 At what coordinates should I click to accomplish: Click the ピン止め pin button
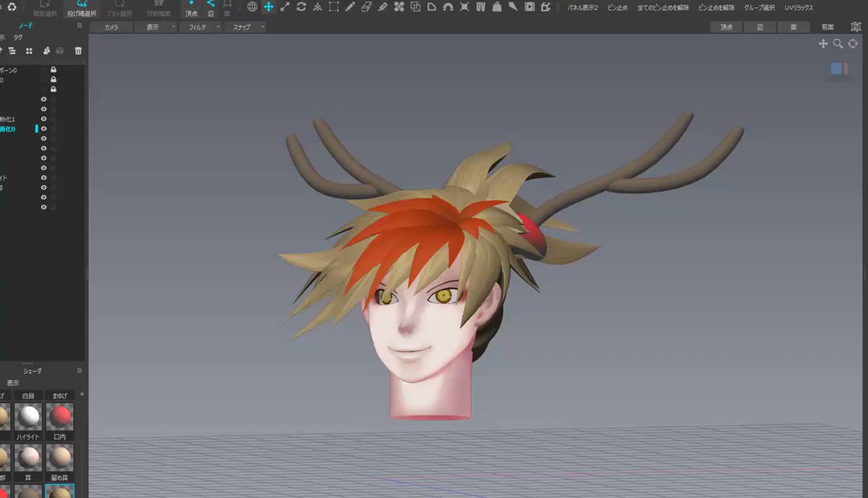pyautogui.click(x=618, y=7)
